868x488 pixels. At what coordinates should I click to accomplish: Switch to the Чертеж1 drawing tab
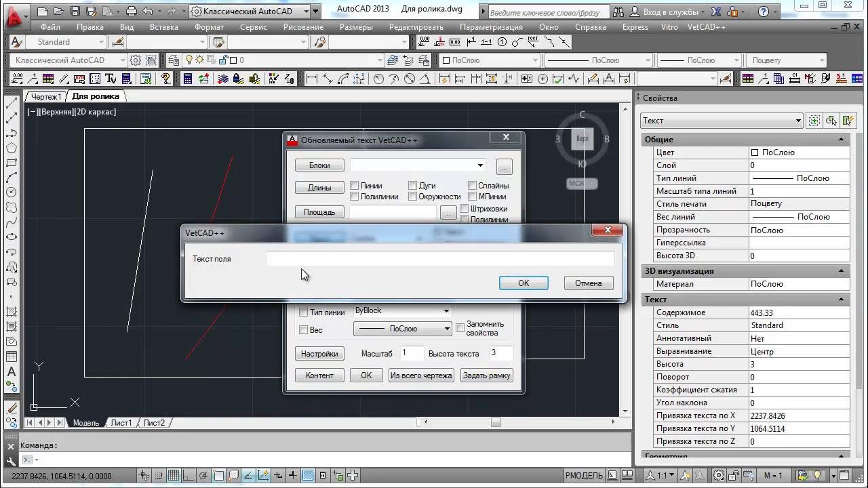click(46, 96)
